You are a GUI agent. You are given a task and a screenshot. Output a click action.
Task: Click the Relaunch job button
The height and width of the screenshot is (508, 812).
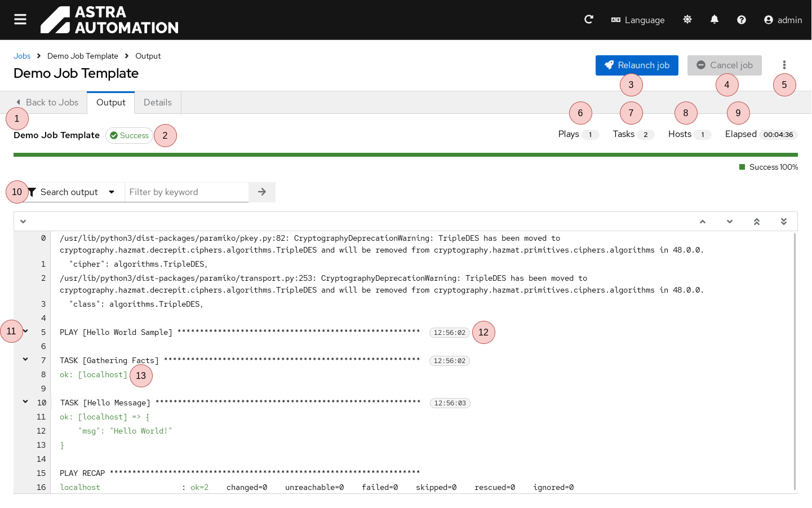(x=637, y=65)
